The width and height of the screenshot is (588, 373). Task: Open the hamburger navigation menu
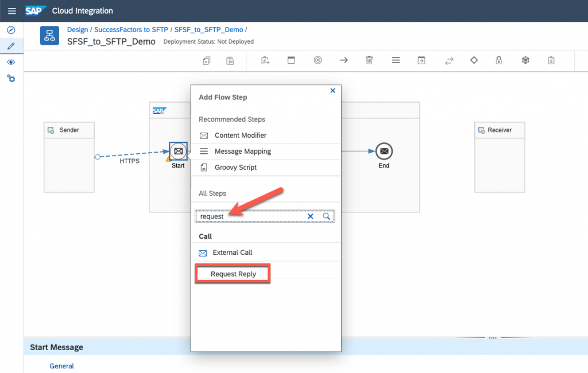[x=12, y=11]
